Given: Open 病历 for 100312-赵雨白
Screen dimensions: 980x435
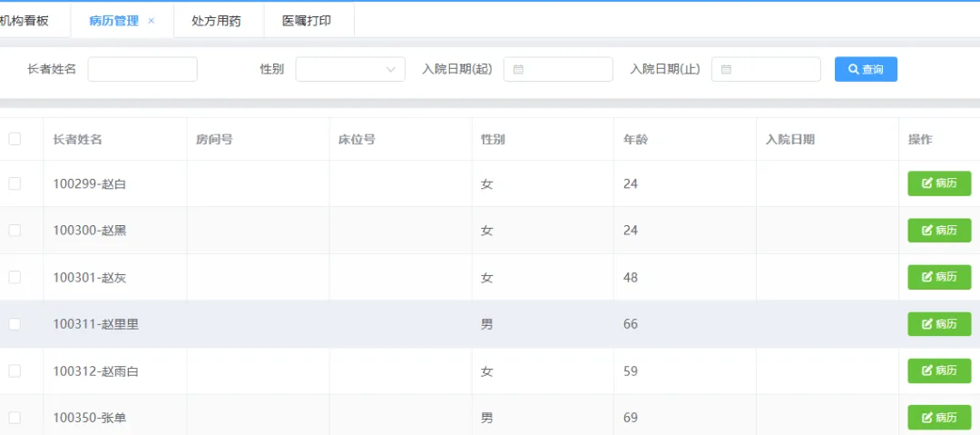Looking at the screenshot, I should pos(939,371).
